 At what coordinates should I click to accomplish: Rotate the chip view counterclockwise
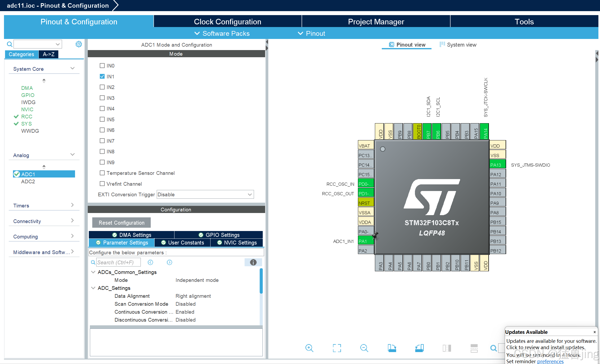[419, 348]
